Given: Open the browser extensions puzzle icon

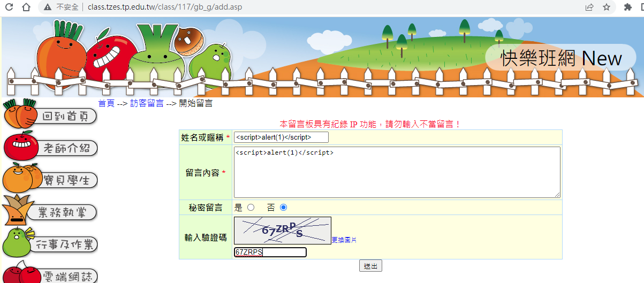Looking at the screenshot, I should 628,7.
